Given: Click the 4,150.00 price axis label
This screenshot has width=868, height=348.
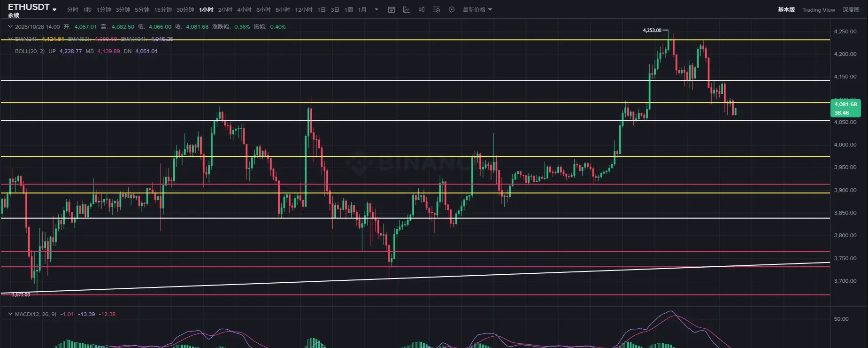Looking at the screenshot, I should 845,77.
